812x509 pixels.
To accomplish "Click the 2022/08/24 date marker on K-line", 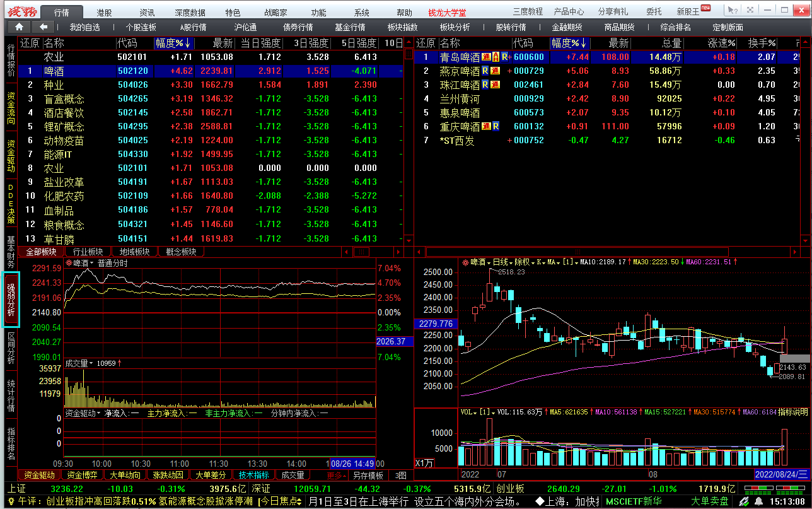I will click(781, 474).
